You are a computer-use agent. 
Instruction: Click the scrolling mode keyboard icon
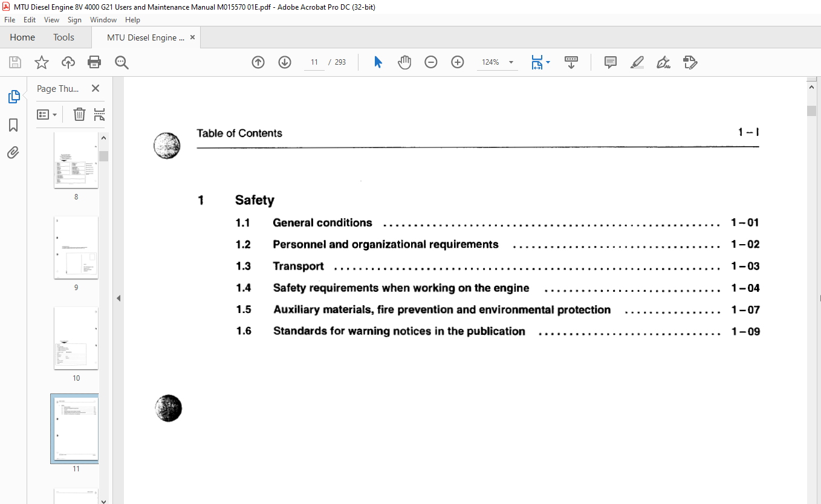(571, 62)
